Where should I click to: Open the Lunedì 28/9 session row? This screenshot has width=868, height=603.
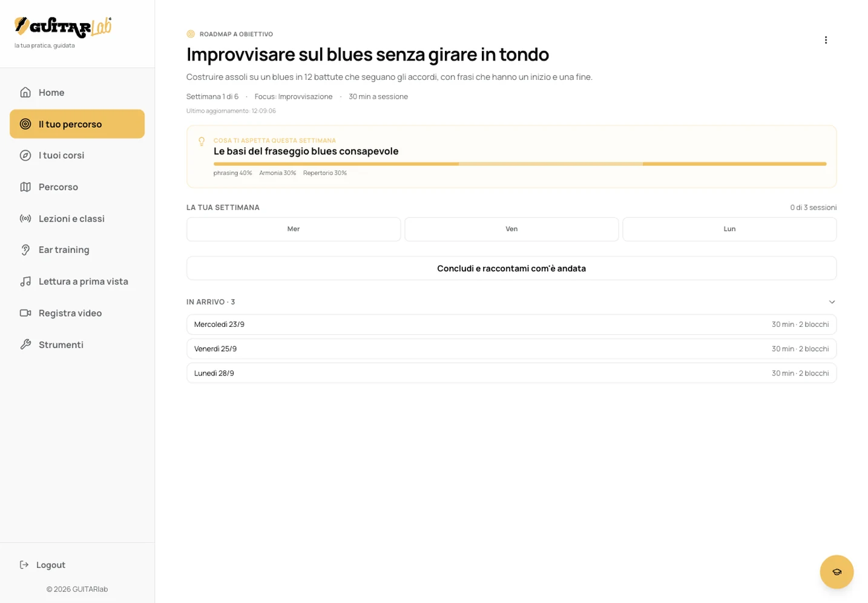511,373
